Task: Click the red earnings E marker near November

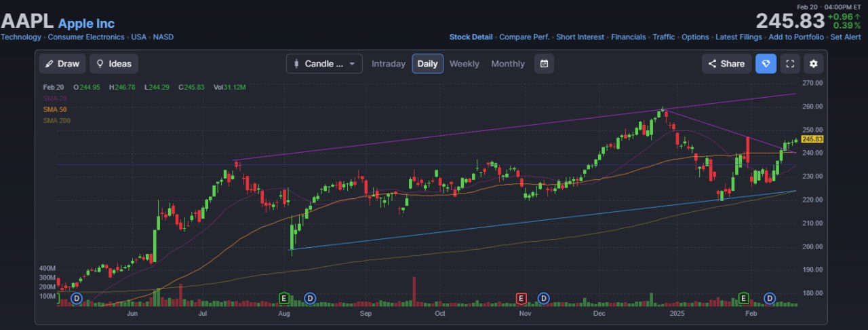Action: tap(521, 298)
